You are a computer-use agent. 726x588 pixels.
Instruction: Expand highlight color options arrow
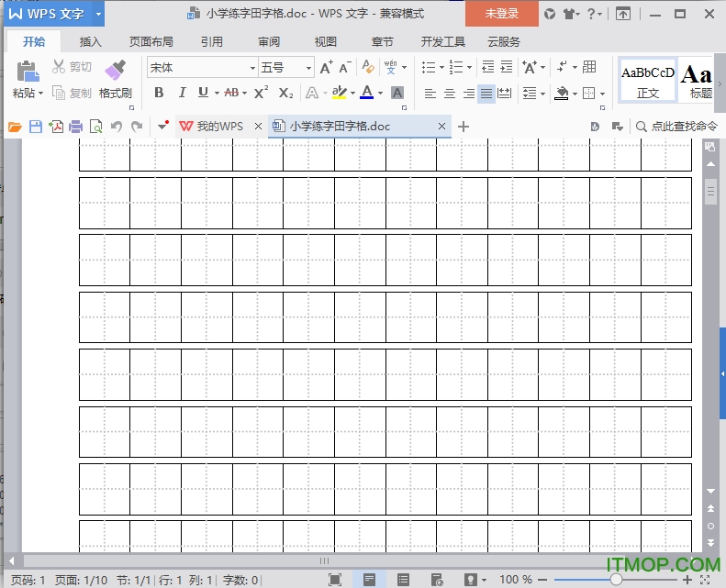click(352, 94)
